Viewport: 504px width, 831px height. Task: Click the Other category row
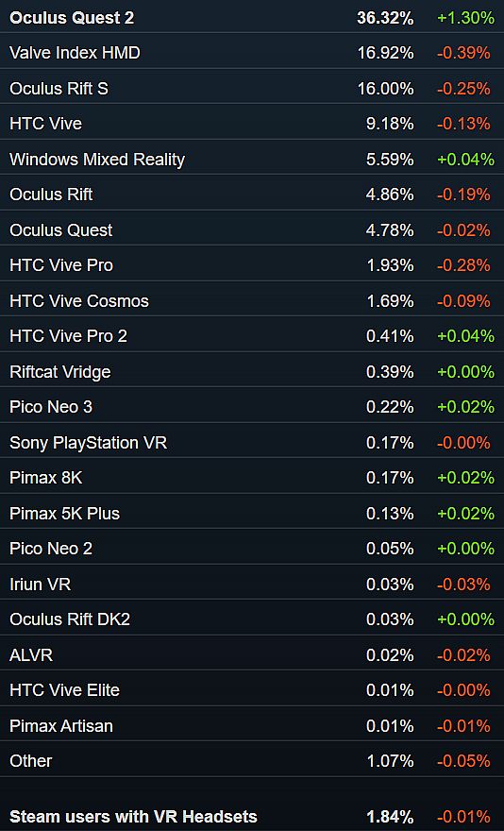tap(252, 761)
